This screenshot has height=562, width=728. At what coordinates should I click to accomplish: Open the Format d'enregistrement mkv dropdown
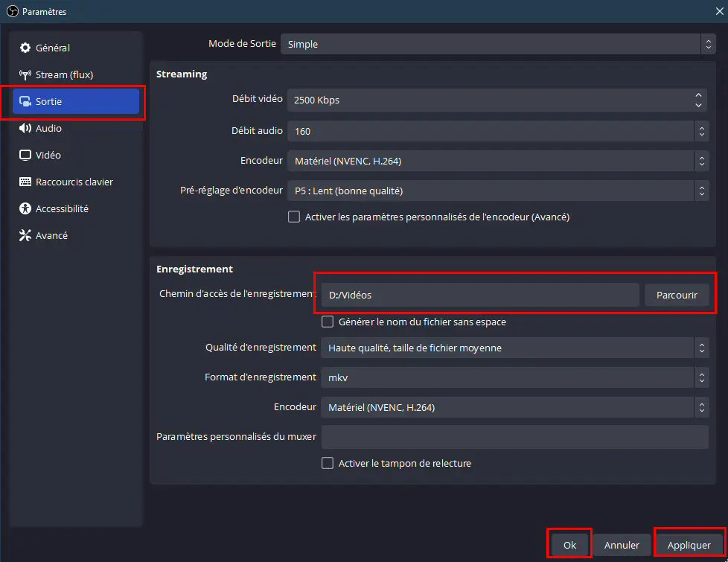coord(514,377)
